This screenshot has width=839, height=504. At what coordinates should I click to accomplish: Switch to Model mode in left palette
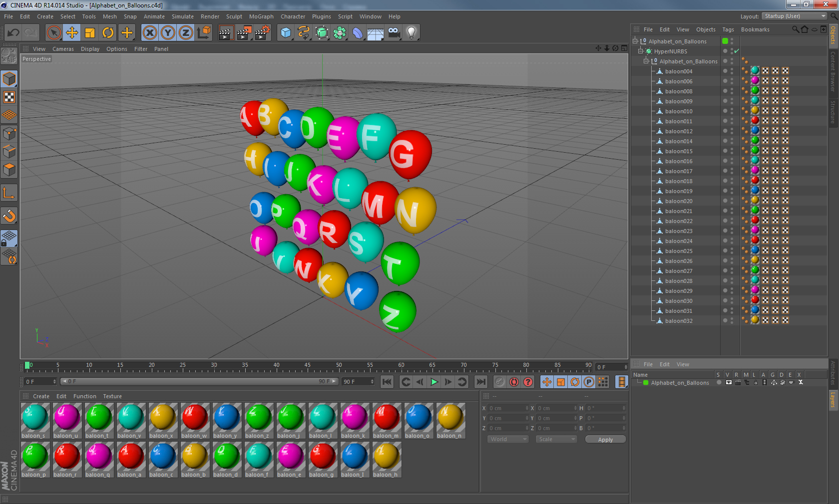tap(9, 79)
